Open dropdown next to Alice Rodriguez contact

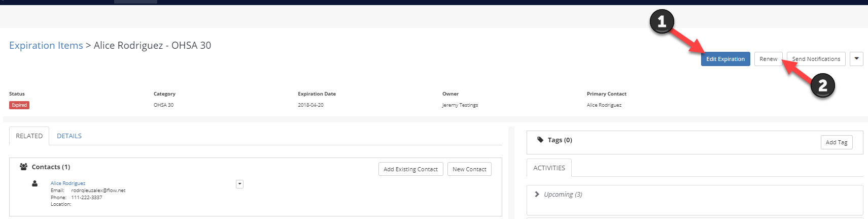coord(239,184)
